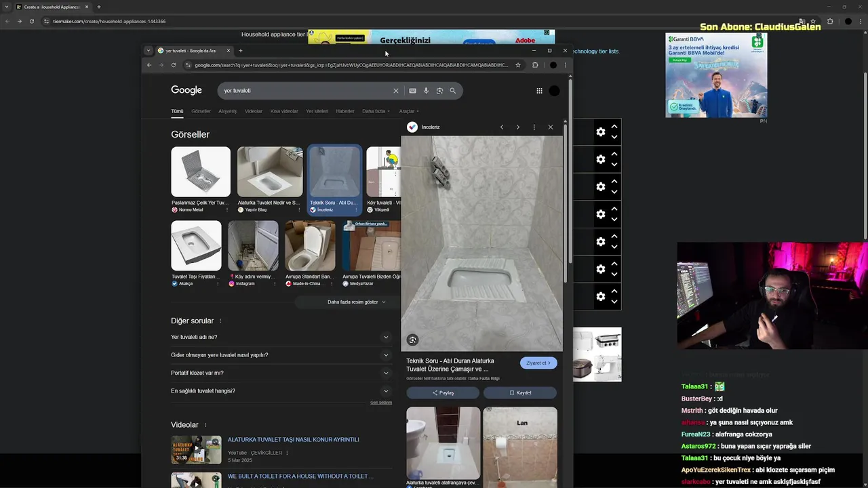This screenshot has width=868, height=488.
Task: Click the Google logo
Action: pos(186,90)
